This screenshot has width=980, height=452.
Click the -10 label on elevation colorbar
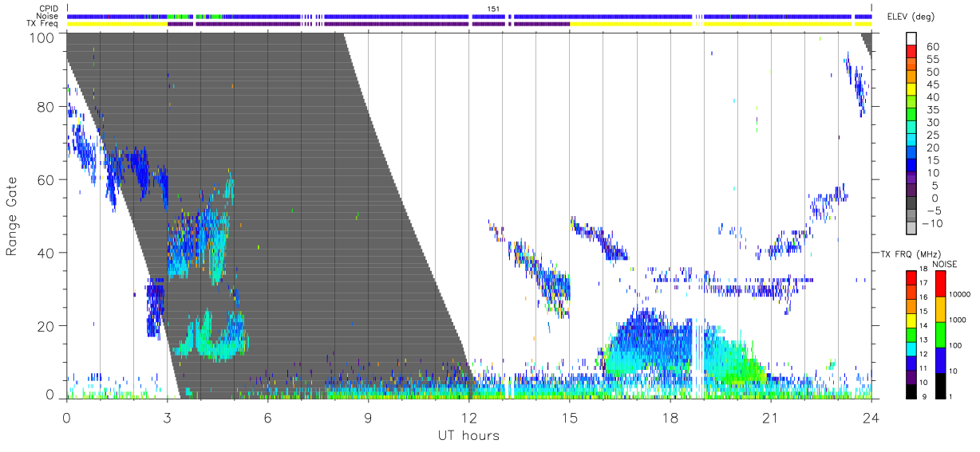[933, 224]
